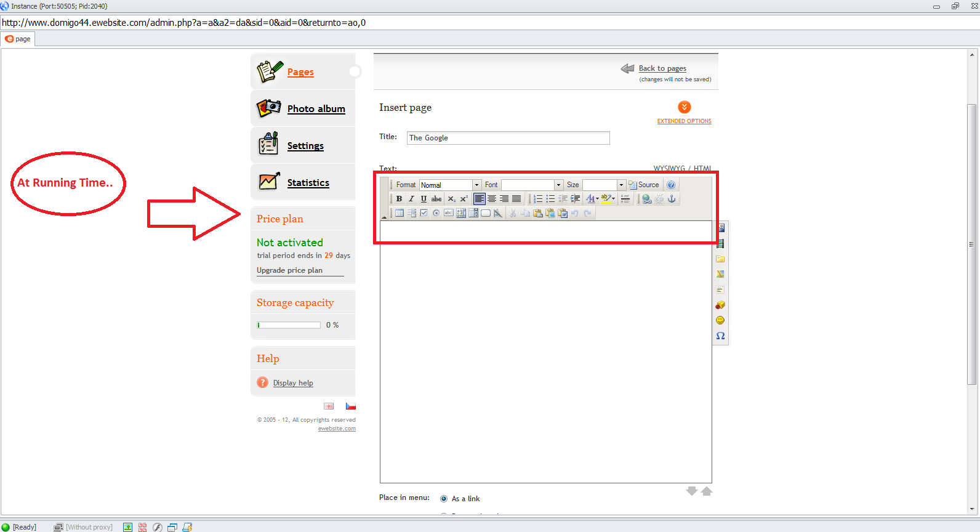
Task: Insert a form text field element
Action: pos(449,213)
